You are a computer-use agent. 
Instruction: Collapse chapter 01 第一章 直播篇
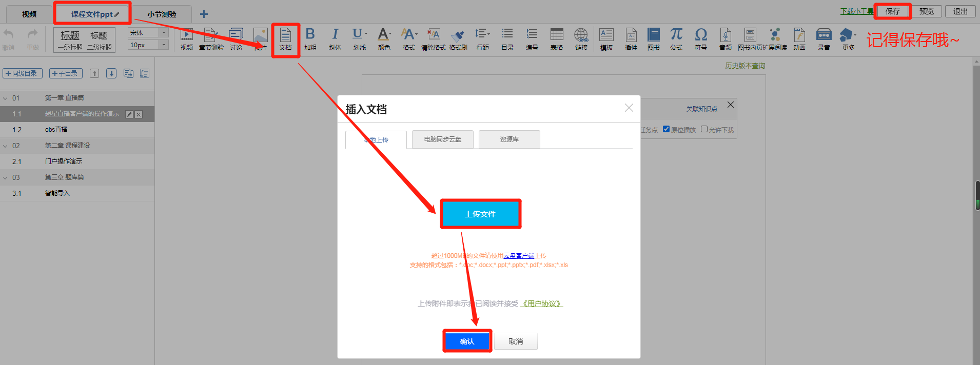point(6,98)
